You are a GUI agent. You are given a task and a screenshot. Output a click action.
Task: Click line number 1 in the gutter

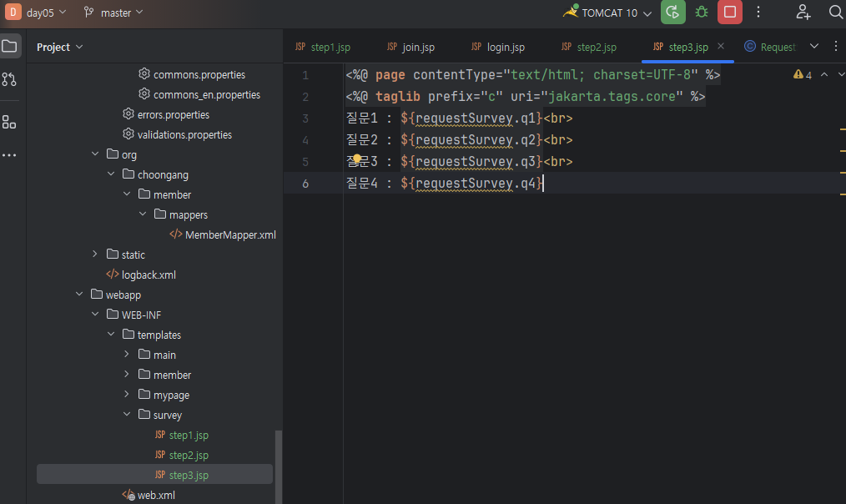coord(305,75)
